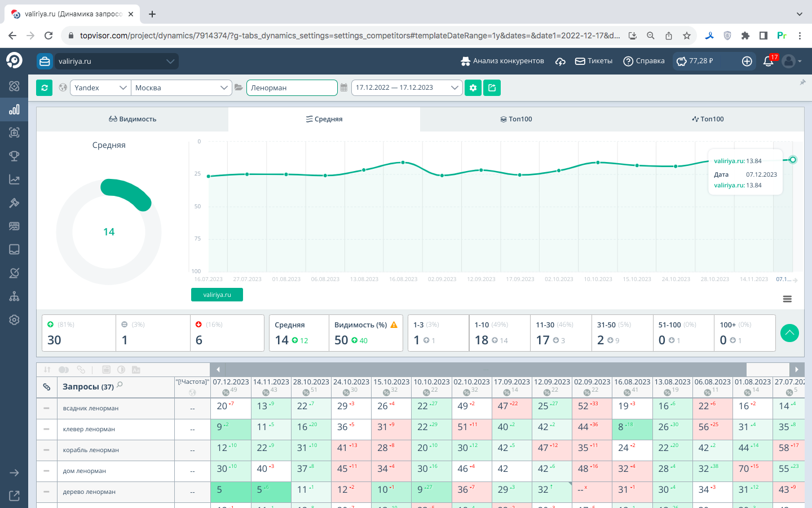
Task: Filter by unchanged positions count 1
Action: point(153,333)
